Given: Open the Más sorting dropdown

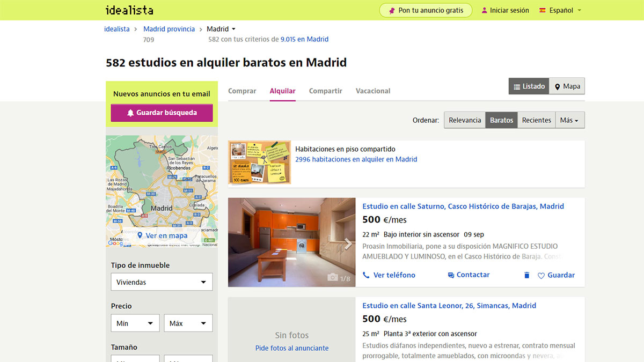Looking at the screenshot, I should [x=569, y=120].
